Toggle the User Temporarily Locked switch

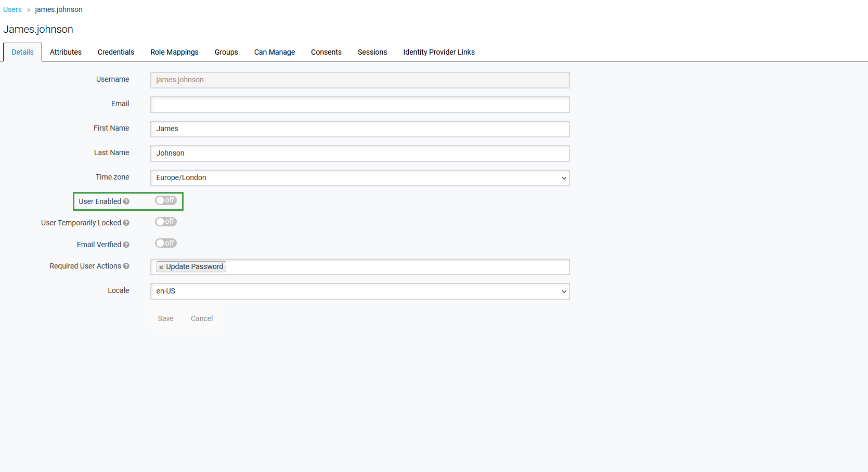click(166, 222)
